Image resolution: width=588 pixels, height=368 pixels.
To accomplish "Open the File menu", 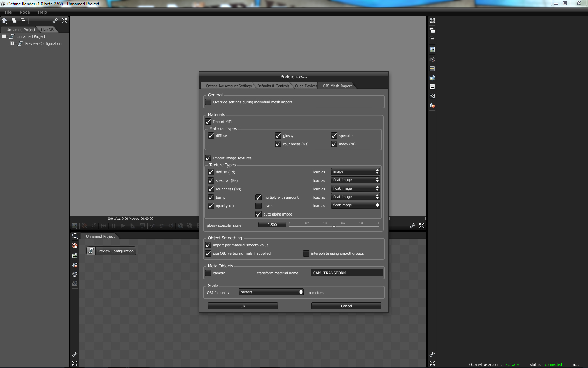I will (8, 12).
